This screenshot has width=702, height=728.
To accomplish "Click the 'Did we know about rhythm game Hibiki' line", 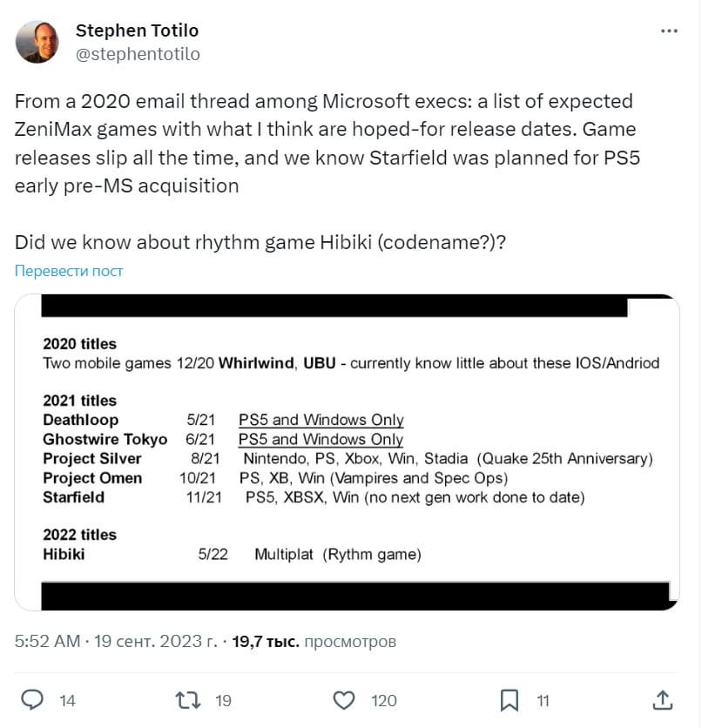I will 260,241.
